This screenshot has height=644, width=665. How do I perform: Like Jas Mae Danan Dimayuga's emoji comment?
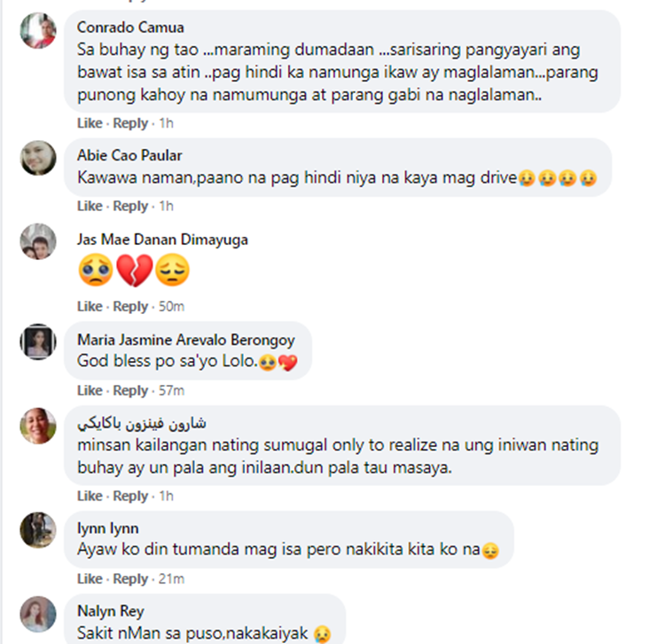90,306
